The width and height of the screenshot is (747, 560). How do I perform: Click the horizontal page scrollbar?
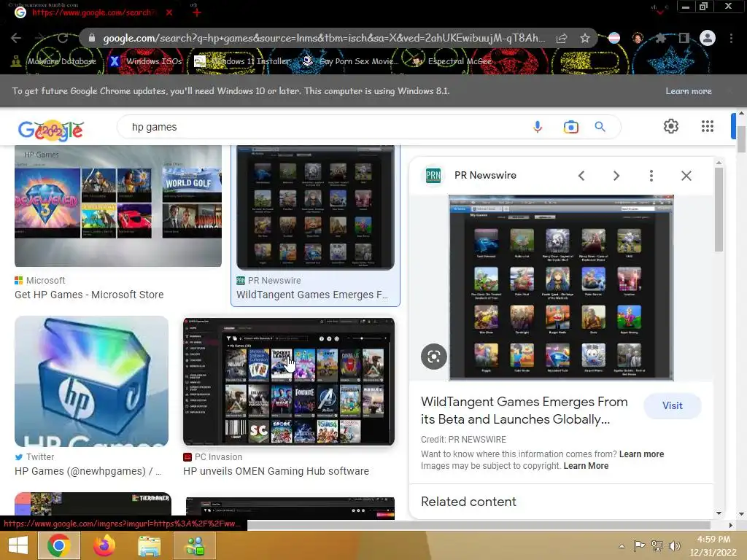(479, 525)
